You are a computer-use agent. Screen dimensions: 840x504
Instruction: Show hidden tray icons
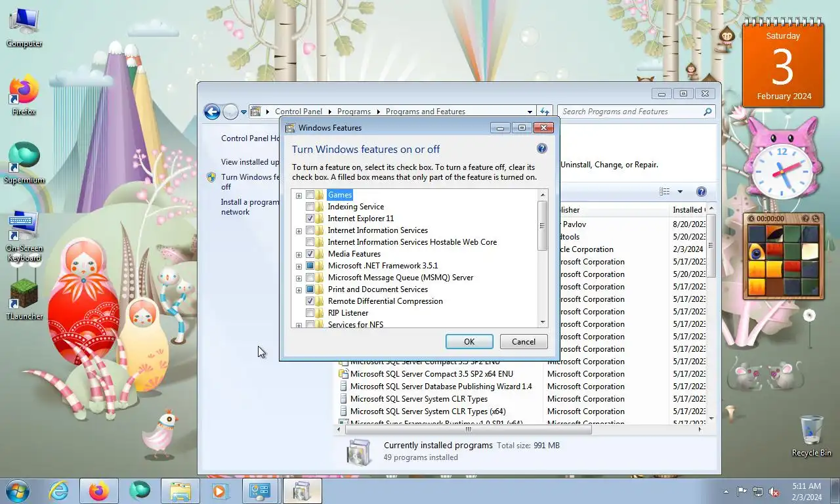(726, 491)
